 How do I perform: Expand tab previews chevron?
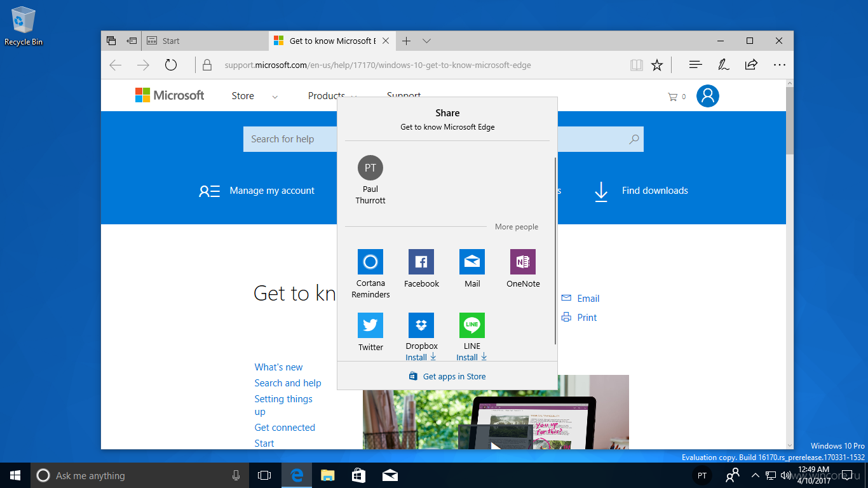coord(427,41)
